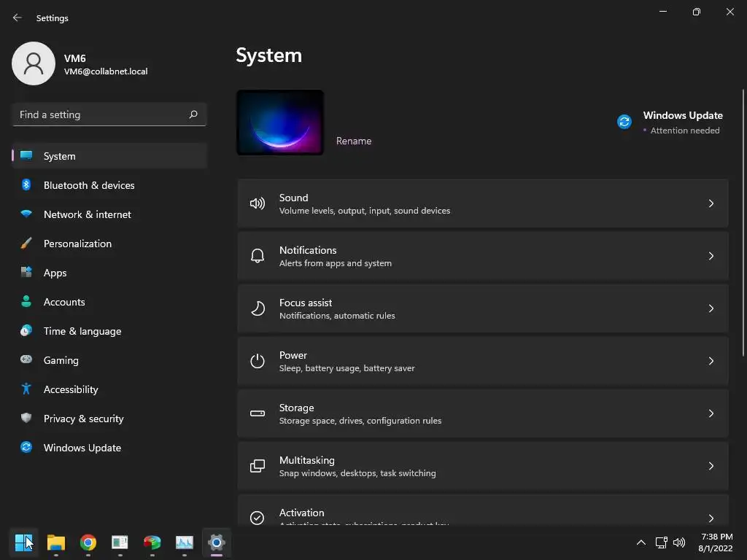This screenshot has width=747, height=560.
Task: Click the Network wifi icon in sidebar
Action: tap(26, 214)
